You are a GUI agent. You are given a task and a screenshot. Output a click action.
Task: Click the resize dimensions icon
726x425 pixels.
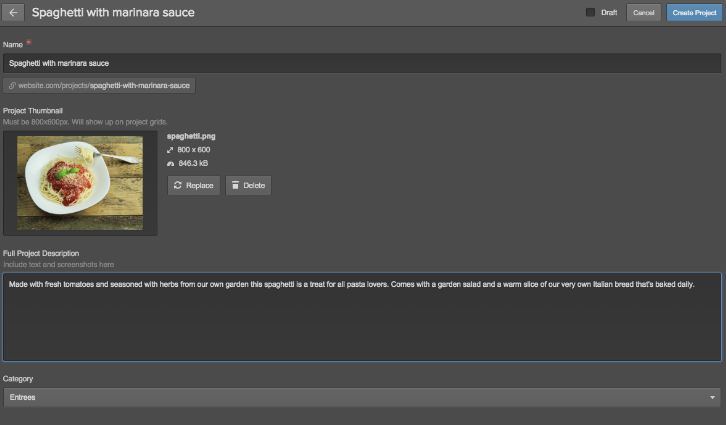point(170,150)
